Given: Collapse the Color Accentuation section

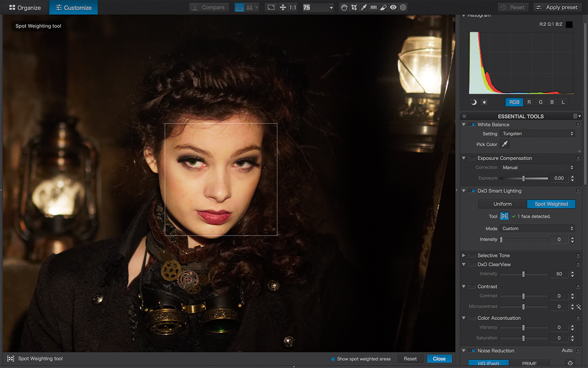Looking at the screenshot, I should point(464,318).
